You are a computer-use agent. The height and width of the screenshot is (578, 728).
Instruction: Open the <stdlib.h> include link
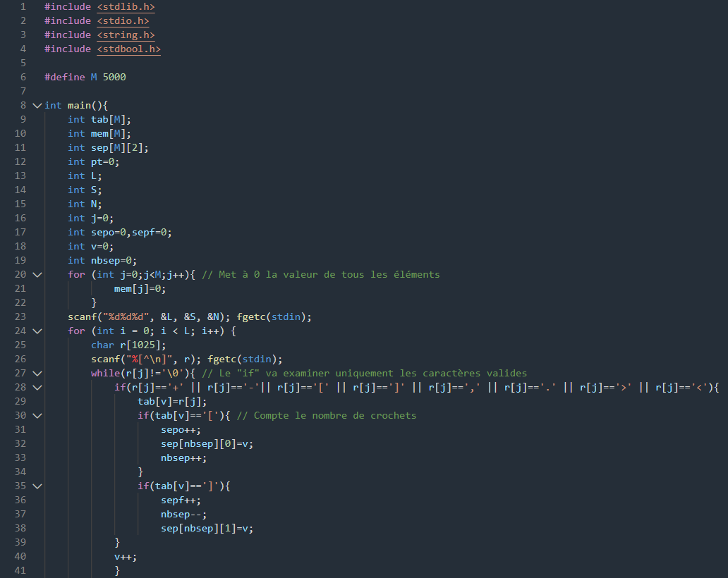(x=126, y=6)
